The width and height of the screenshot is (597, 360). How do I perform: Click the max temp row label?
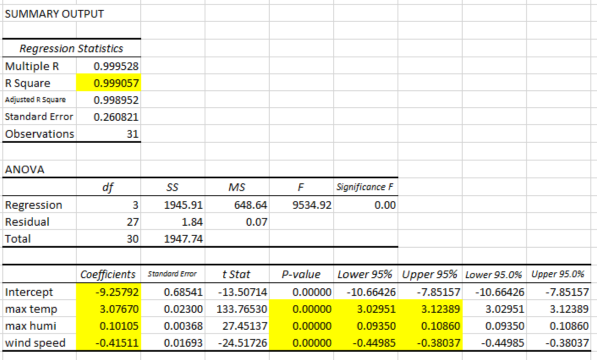point(31,309)
